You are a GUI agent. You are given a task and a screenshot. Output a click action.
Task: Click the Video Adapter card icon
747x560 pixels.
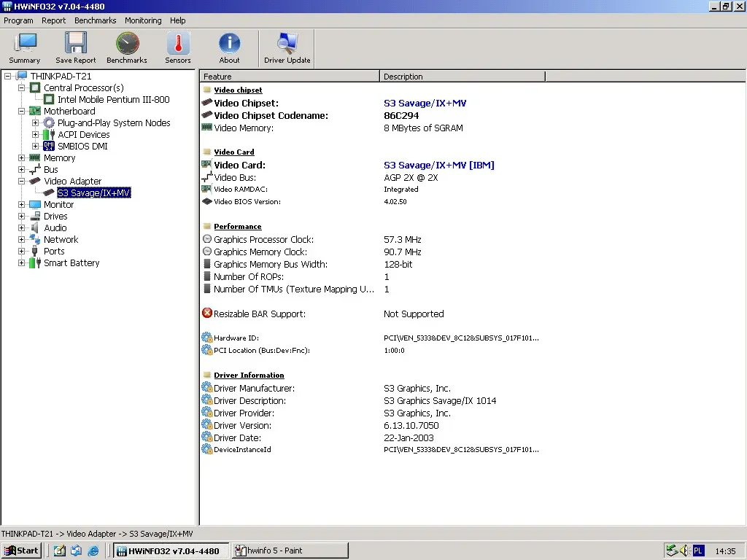pos(35,181)
